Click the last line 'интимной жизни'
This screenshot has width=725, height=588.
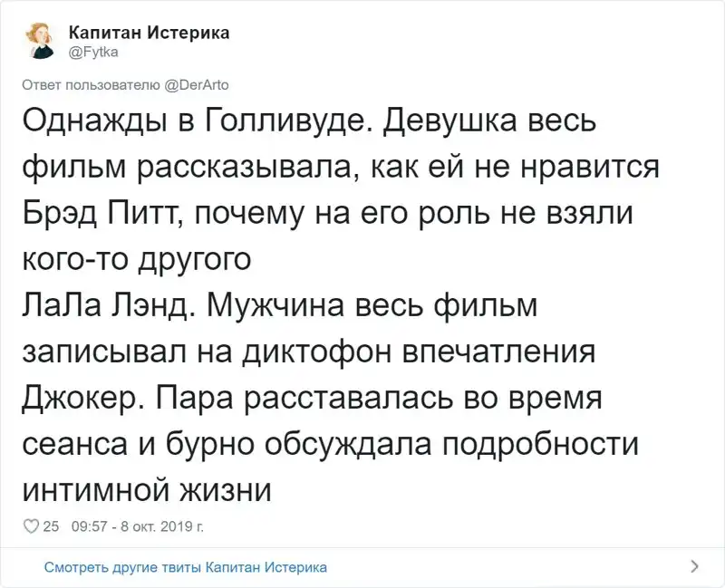(145, 489)
